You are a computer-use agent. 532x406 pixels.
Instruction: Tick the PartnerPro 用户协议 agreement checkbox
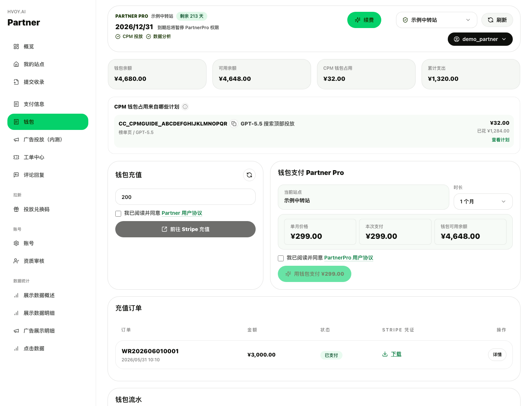(x=281, y=258)
